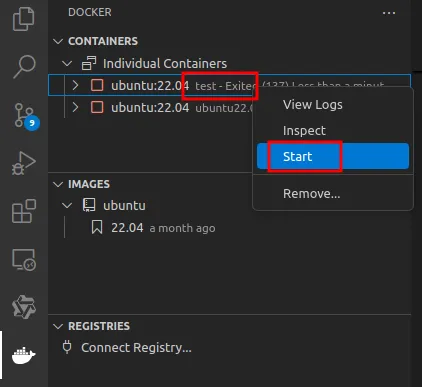Image resolution: width=422 pixels, height=387 pixels.
Task: Collapse the Individual Containers group
Action: (67, 63)
